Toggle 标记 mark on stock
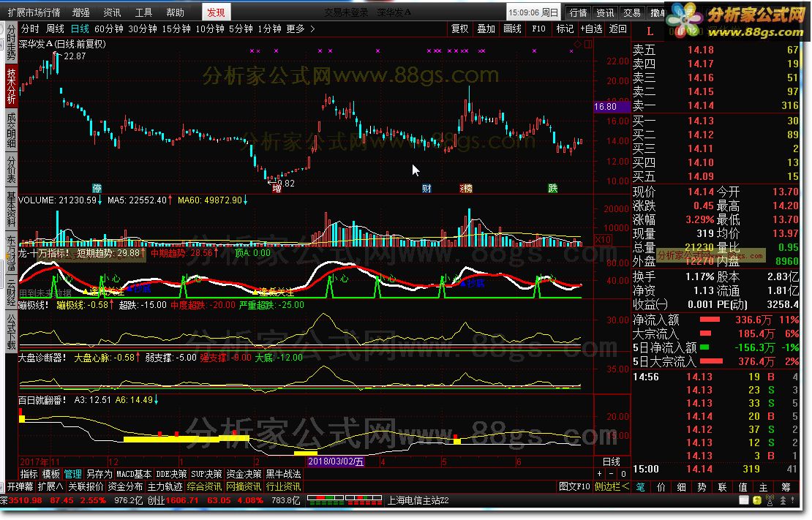This screenshot has width=812, height=520. pos(565,29)
